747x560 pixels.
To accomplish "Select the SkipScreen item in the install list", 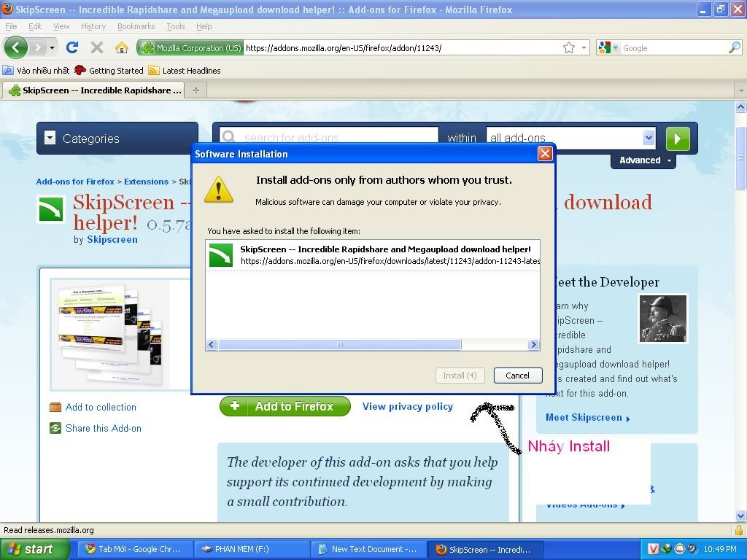I will [373, 254].
